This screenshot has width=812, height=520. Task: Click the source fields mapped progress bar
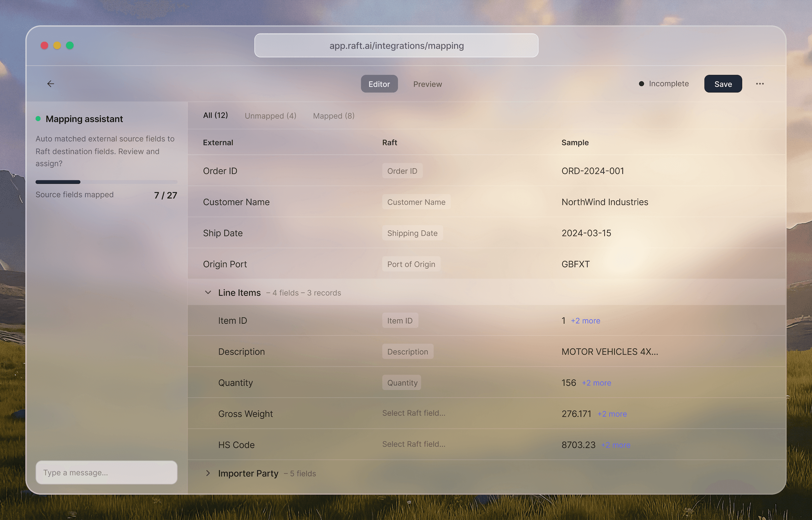coord(106,182)
